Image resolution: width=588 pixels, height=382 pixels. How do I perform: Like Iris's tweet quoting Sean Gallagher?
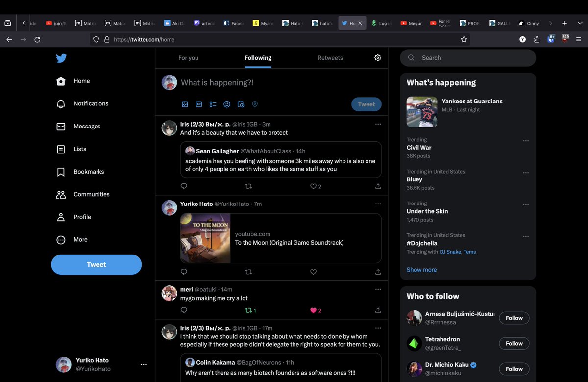tap(314, 186)
